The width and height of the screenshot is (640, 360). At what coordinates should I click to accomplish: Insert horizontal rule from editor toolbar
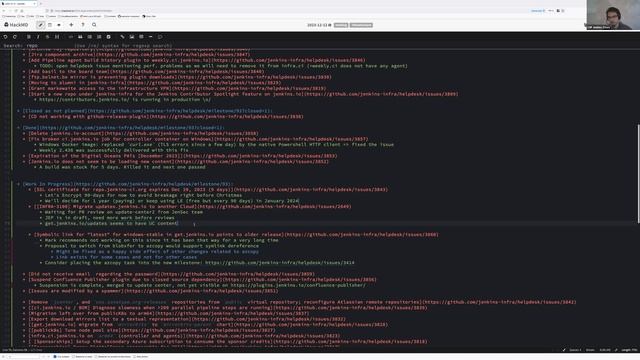[x=151, y=37]
